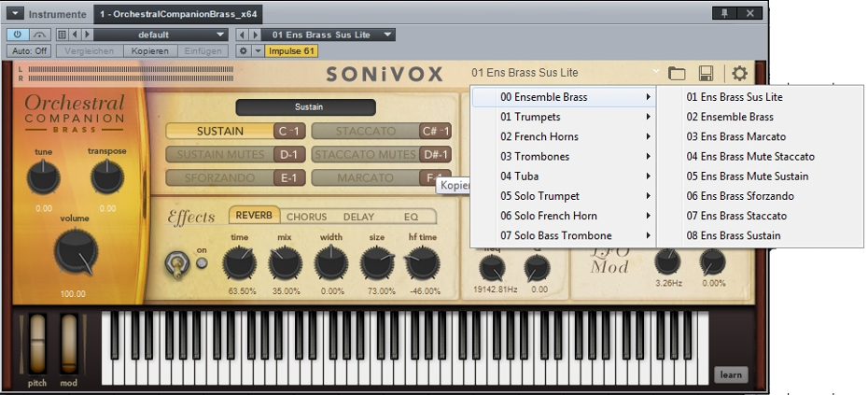Select the SUSTAIN MUTES articulation
The width and height of the screenshot is (868, 395).
(219, 155)
